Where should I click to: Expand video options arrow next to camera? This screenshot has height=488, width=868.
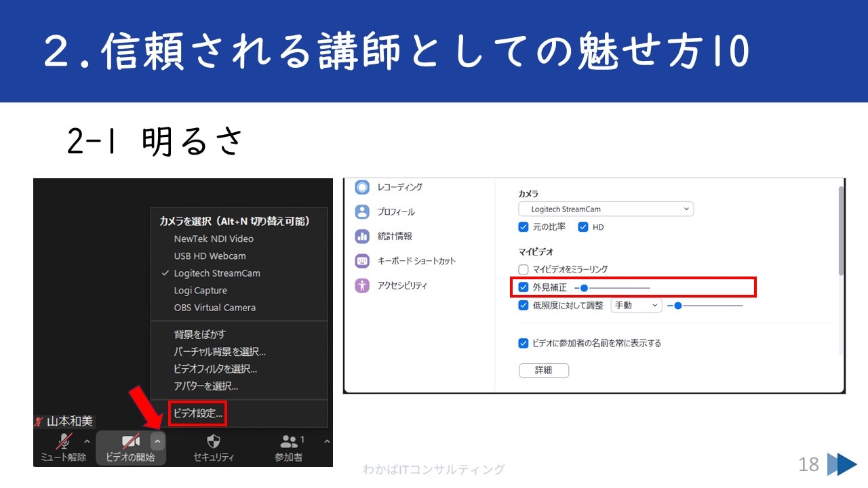point(157,442)
